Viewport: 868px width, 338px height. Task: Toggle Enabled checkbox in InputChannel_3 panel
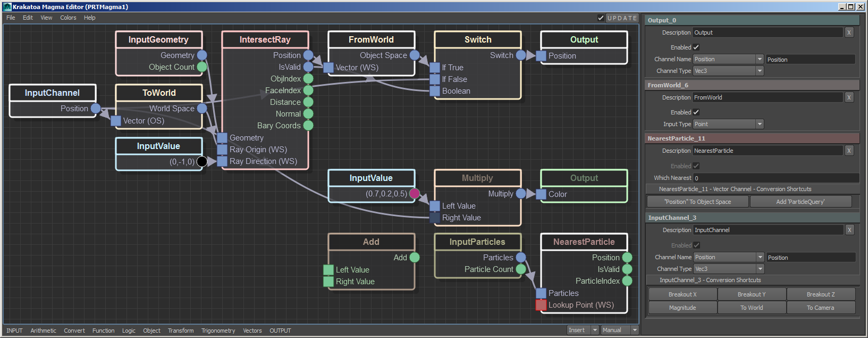(696, 245)
